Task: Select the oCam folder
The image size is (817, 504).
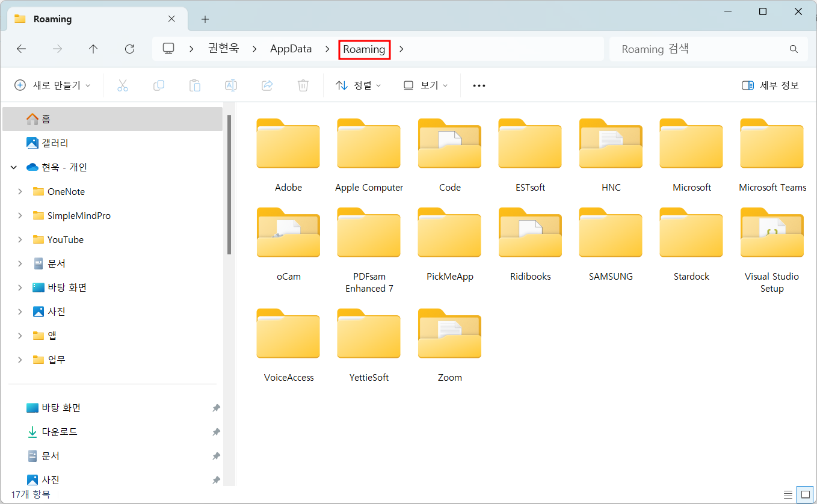Action: pyautogui.click(x=288, y=245)
